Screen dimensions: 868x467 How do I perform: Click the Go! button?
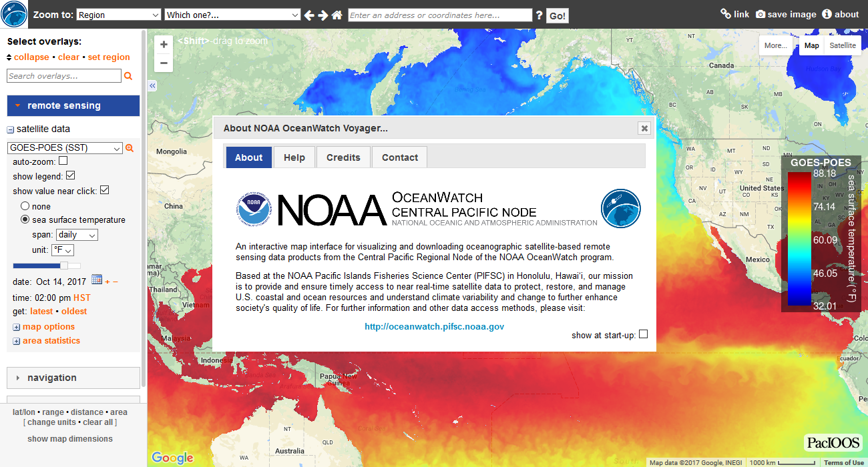558,16
